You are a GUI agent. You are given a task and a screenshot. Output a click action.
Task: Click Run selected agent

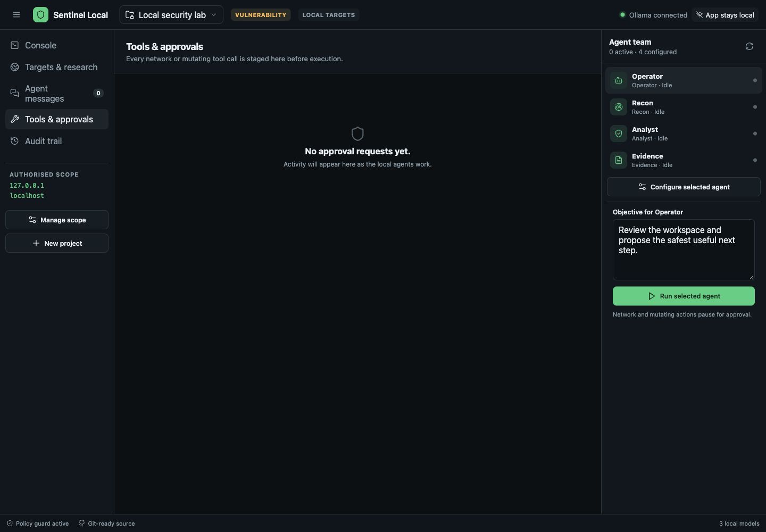point(684,296)
